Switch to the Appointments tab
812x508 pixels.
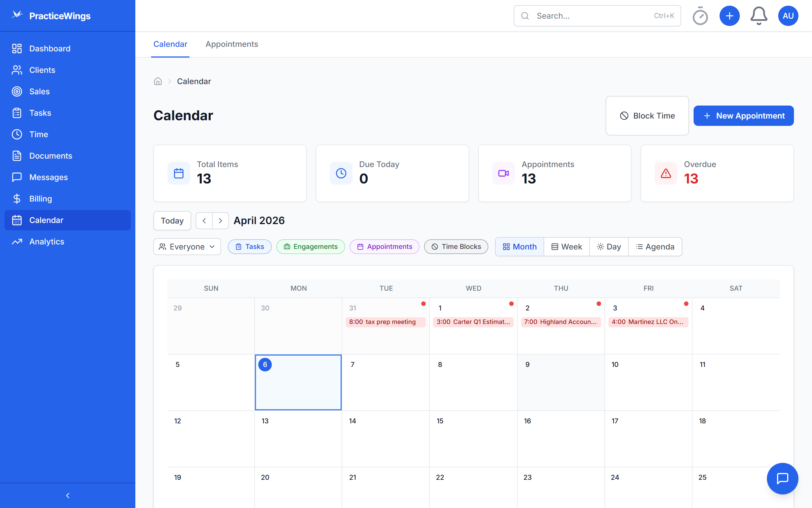point(232,44)
